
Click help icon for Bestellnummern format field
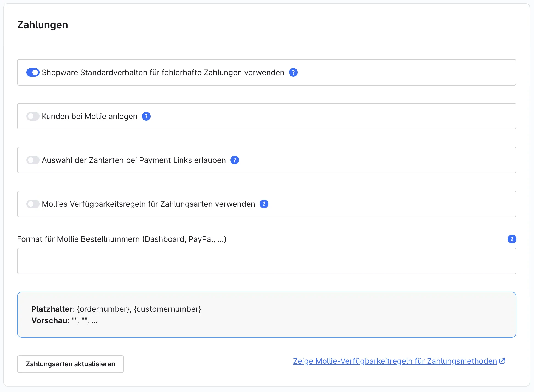(x=512, y=239)
